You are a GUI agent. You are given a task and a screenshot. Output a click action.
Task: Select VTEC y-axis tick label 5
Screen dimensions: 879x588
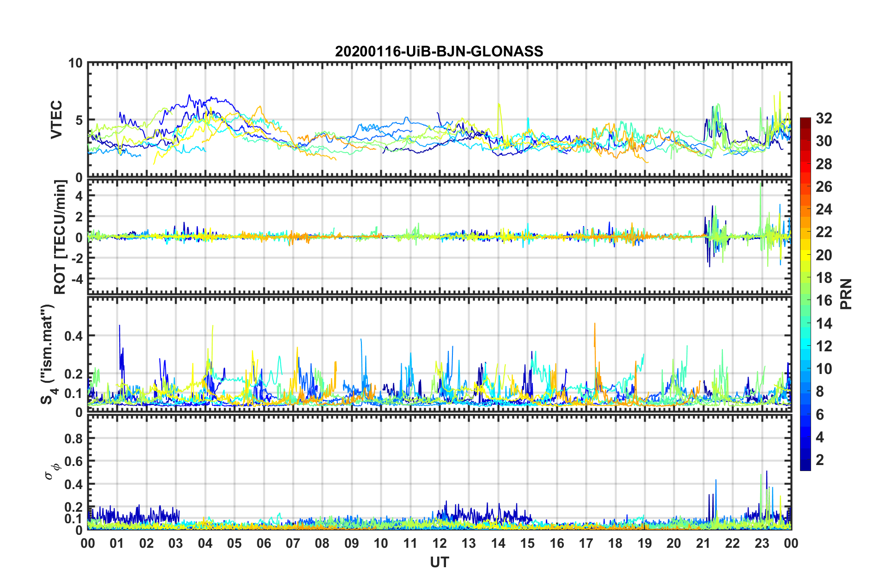[79, 120]
